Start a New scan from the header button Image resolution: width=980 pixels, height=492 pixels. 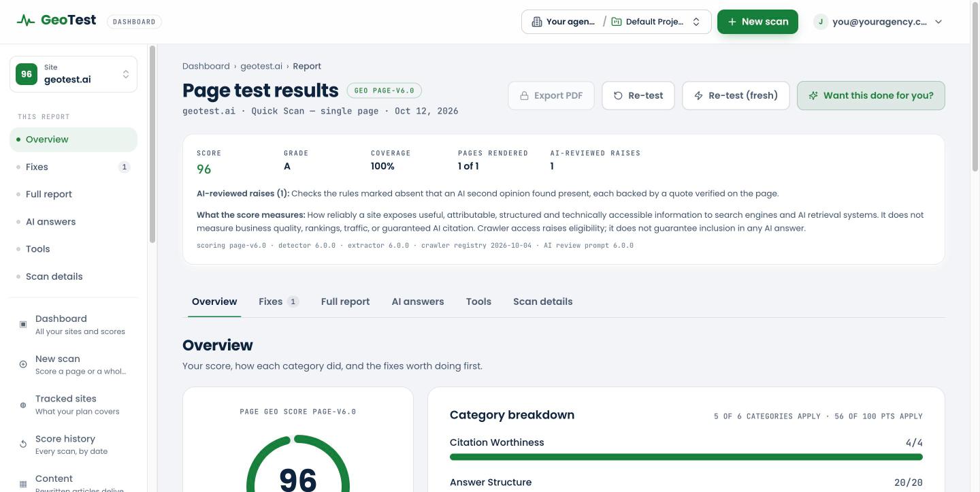click(757, 22)
